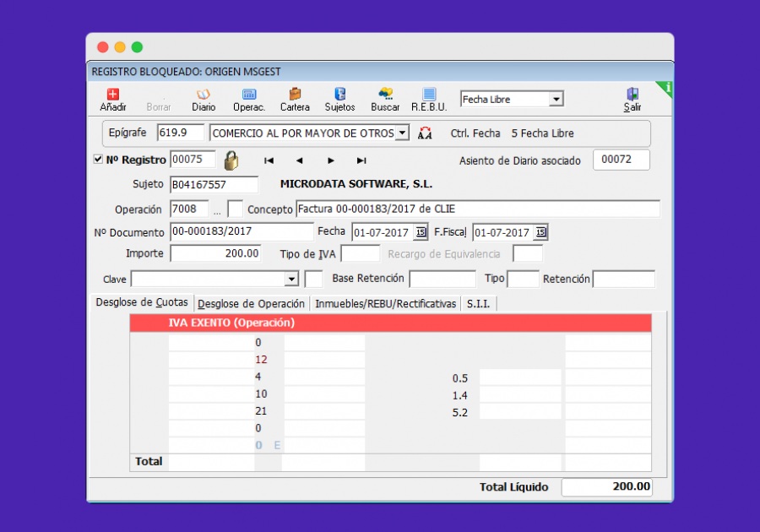Click the 12 percent IVA row
The width and height of the screenshot is (760, 532).
click(x=390, y=360)
